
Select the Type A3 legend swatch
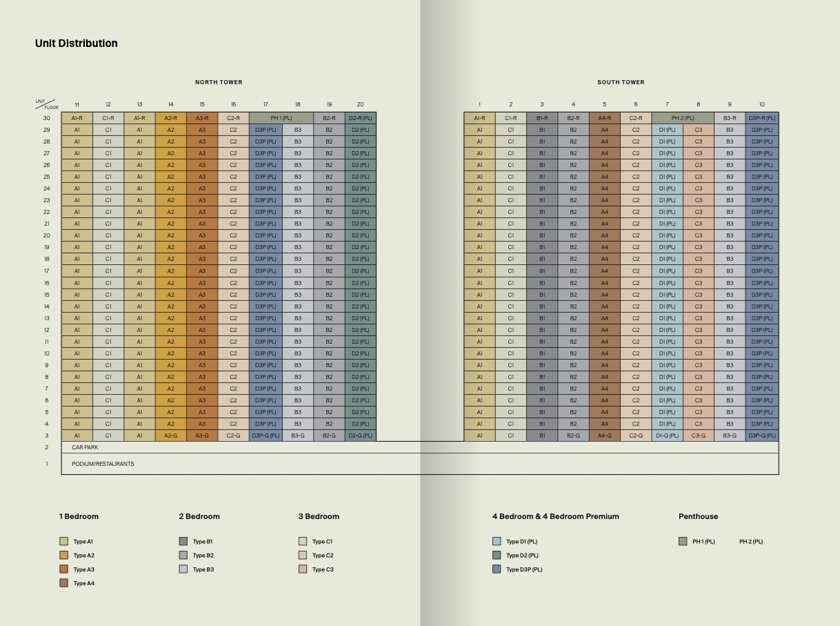click(63, 569)
